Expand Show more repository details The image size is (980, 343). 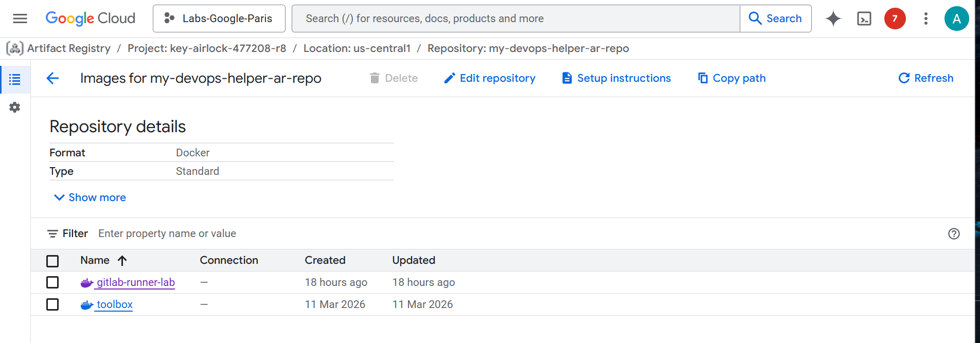pyautogui.click(x=90, y=197)
